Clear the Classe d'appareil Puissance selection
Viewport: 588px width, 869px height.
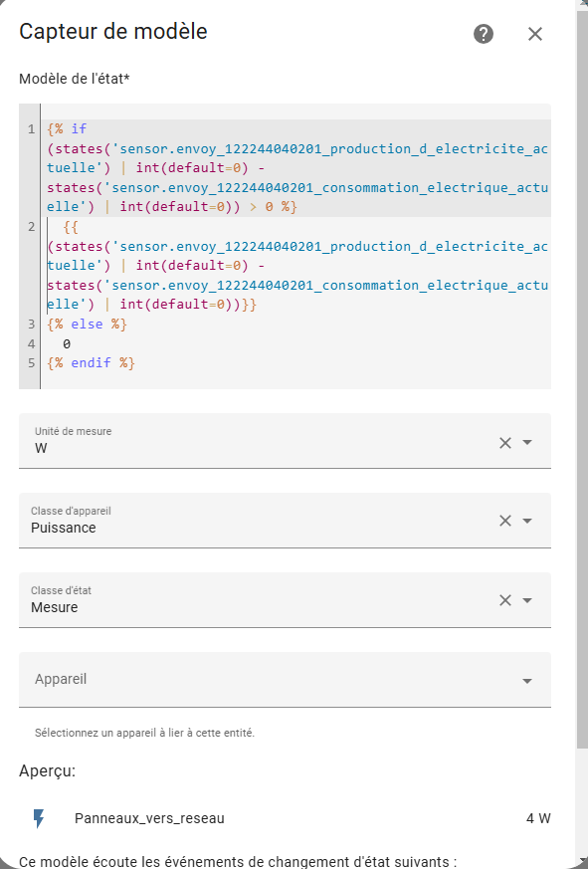tap(504, 521)
